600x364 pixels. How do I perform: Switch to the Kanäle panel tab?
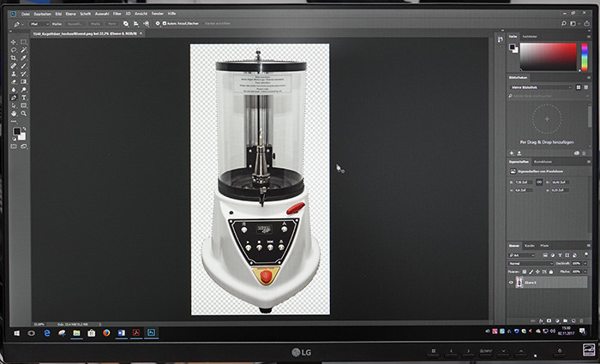click(x=530, y=246)
